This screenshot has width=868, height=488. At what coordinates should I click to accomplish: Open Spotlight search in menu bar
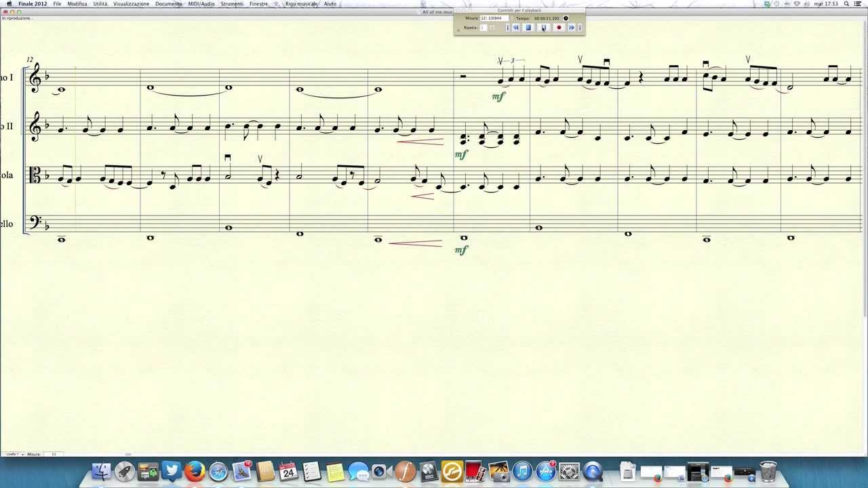(846, 3)
